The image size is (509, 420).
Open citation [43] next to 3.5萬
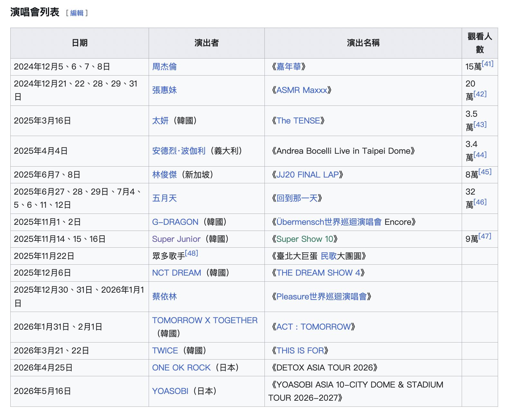tap(480, 124)
